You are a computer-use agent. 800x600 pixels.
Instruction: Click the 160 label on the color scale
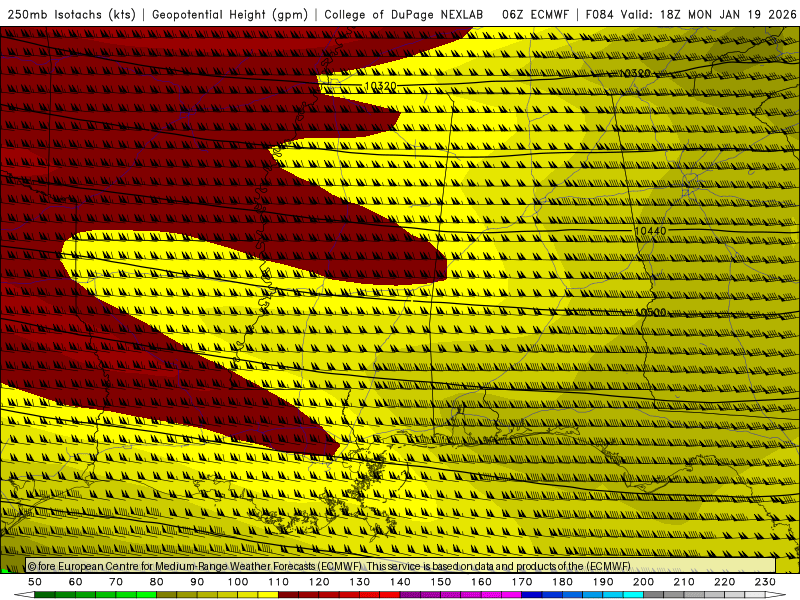pos(481,582)
